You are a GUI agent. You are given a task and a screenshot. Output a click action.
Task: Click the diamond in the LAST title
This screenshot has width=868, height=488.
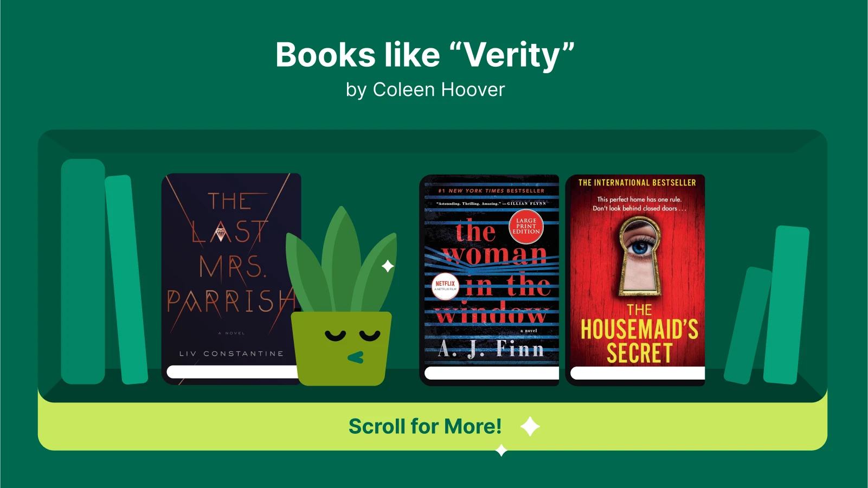221,234
